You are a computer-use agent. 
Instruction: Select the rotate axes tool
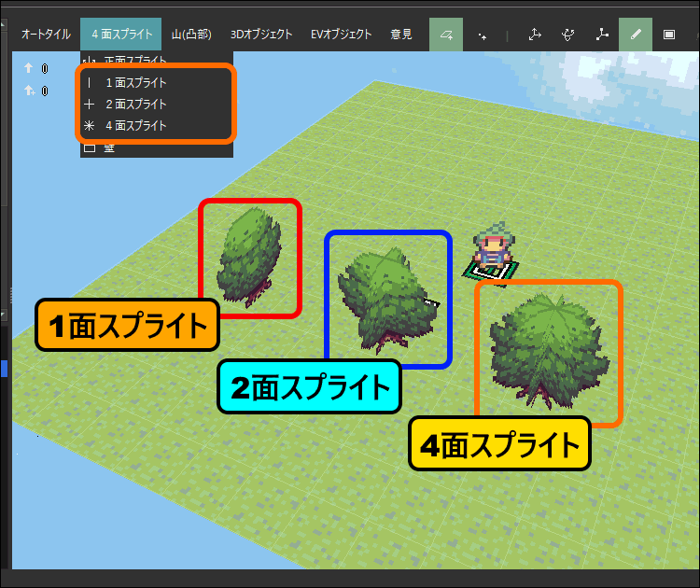pos(568,35)
